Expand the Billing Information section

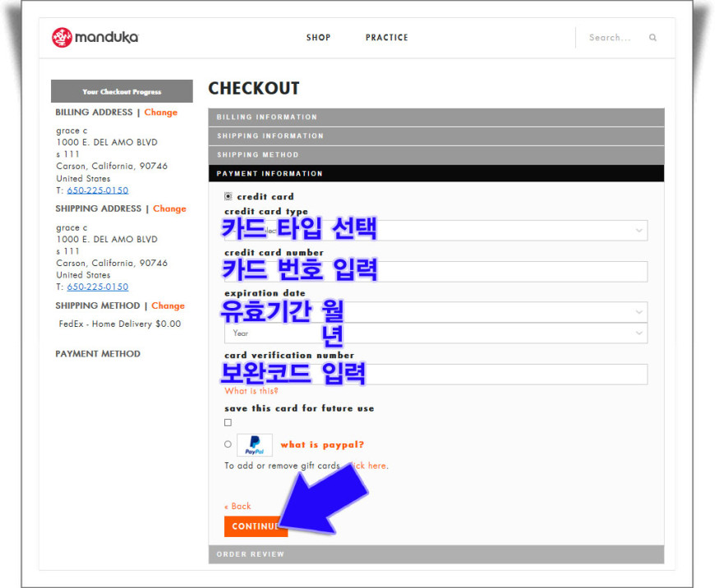coord(436,117)
